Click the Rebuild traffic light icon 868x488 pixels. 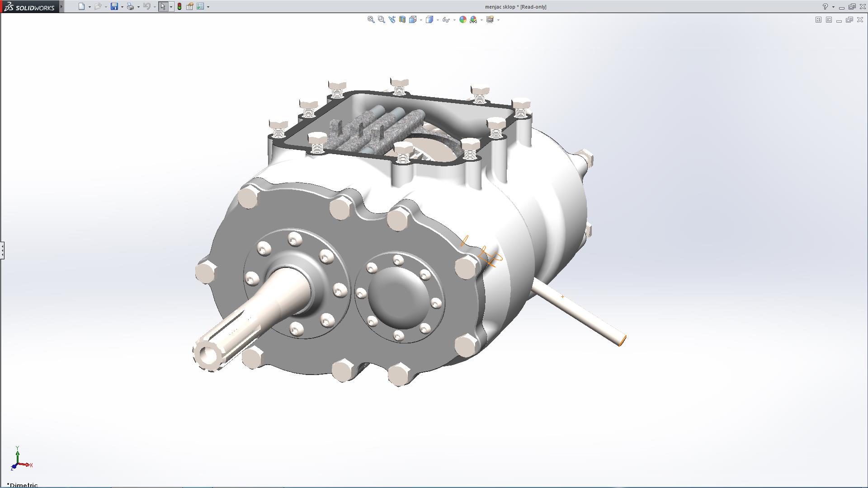point(179,7)
